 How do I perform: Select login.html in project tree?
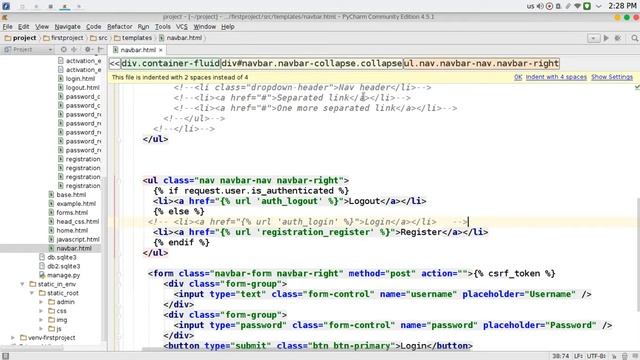pyautogui.click(x=76, y=79)
